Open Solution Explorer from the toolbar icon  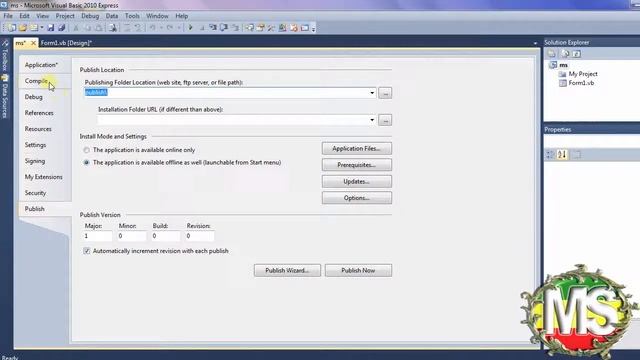(249, 28)
